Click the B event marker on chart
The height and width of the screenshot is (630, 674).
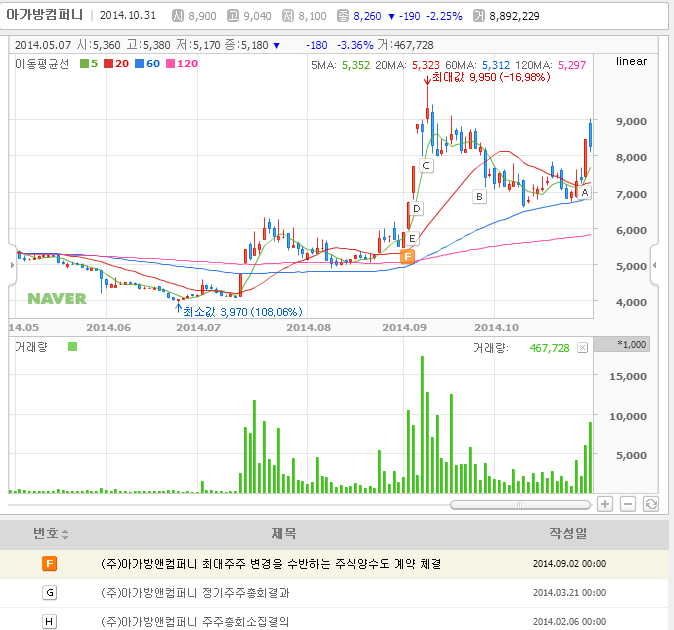pyautogui.click(x=479, y=197)
